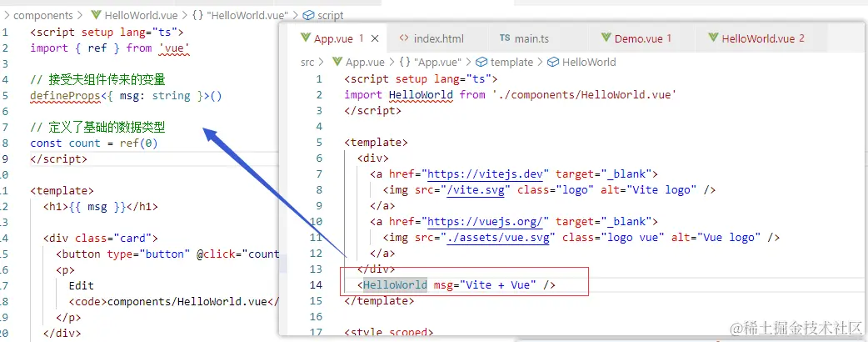Click {{ msg }} interpolation in h1
Image resolution: width=868 pixels, height=342 pixels.
pyautogui.click(x=97, y=207)
